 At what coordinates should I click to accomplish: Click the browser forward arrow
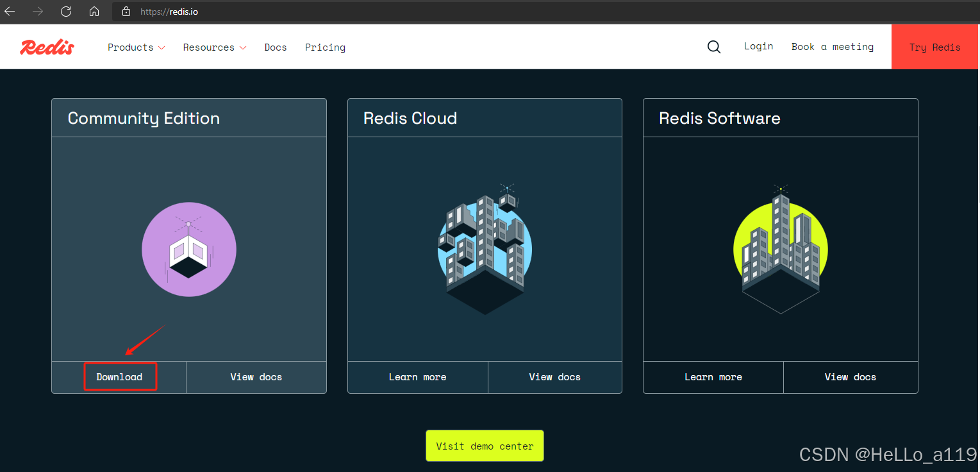click(38, 12)
